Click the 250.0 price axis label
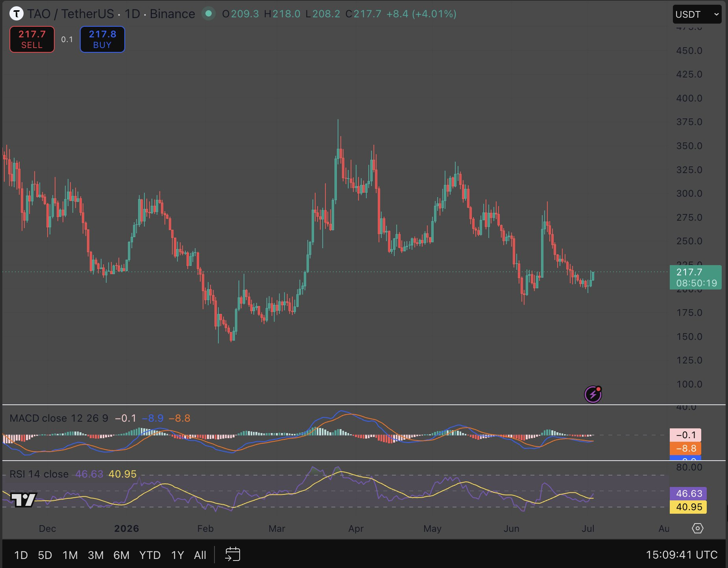Image resolution: width=728 pixels, height=568 pixels. [x=689, y=241]
